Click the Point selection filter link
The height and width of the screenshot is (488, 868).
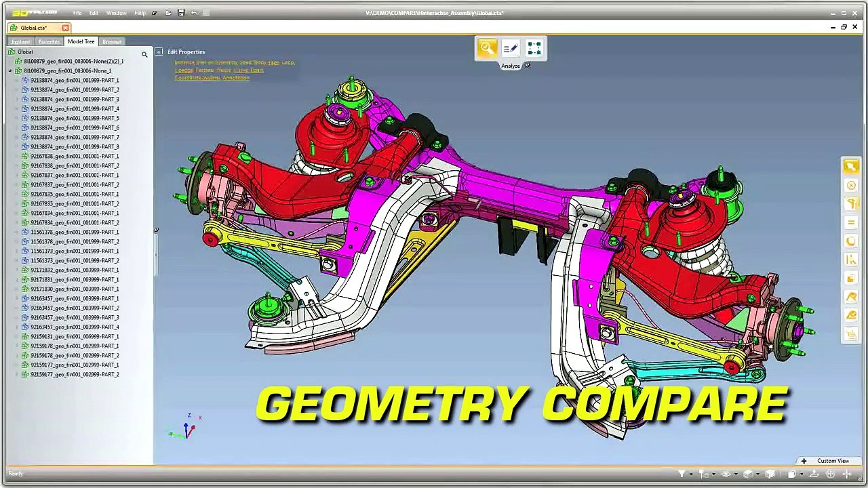[x=256, y=70]
